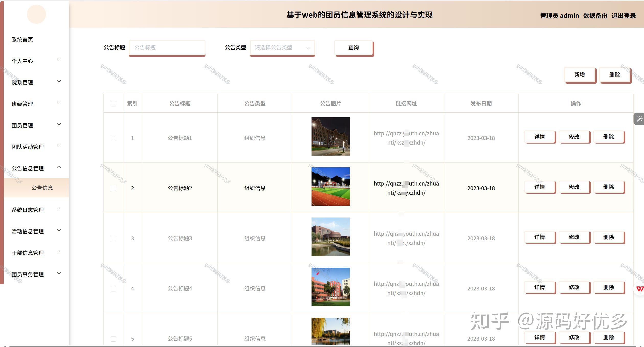
Task: Click the 查询 search button
Action: 353,47
